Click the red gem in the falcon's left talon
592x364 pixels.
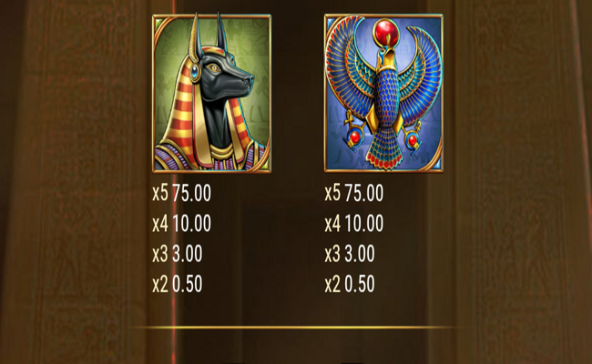(355, 137)
